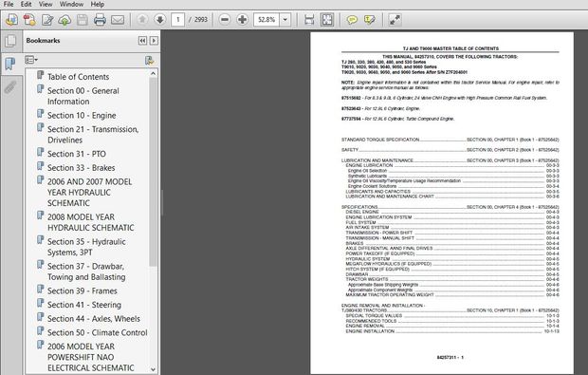This screenshot has height=375, width=588.
Task: Click the TJ AND T9000 MASTER TABLE OF CONTENTS title
Action: pyautogui.click(x=450, y=48)
